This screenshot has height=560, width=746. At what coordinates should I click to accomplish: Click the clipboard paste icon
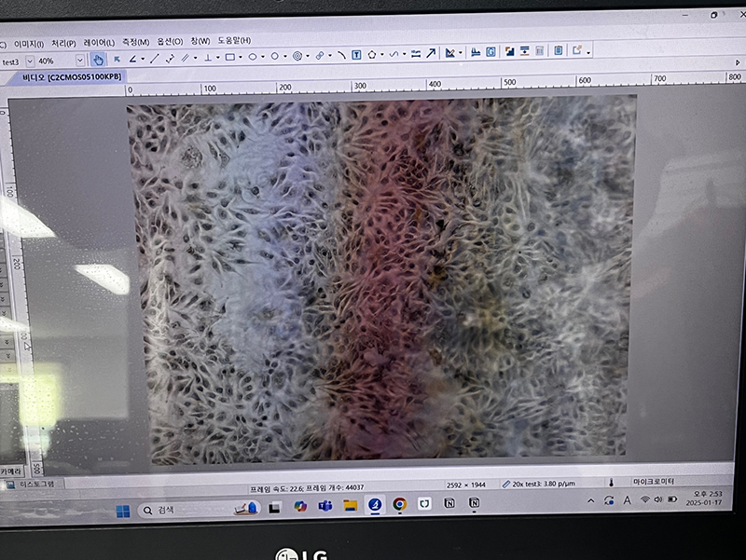tap(558, 51)
